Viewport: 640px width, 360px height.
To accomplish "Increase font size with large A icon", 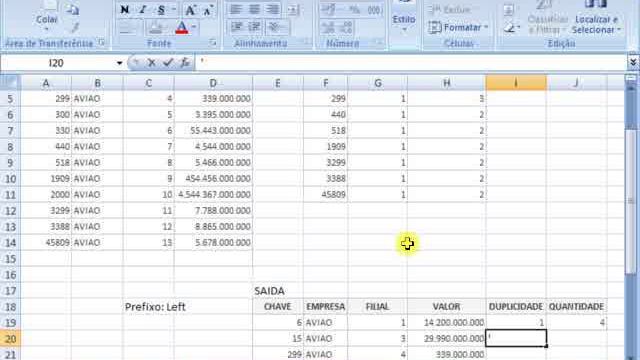I will tap(190, 10).
